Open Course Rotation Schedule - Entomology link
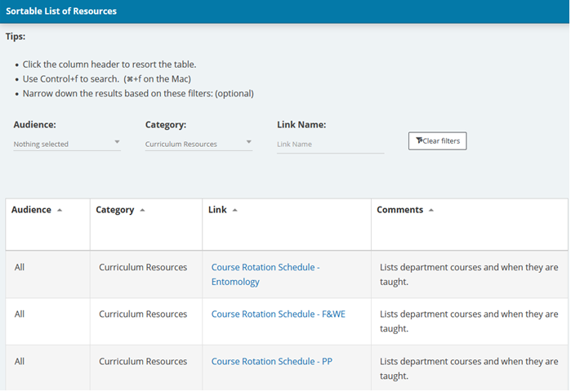This screenshot has height=392, width=571. coord(265,274)
